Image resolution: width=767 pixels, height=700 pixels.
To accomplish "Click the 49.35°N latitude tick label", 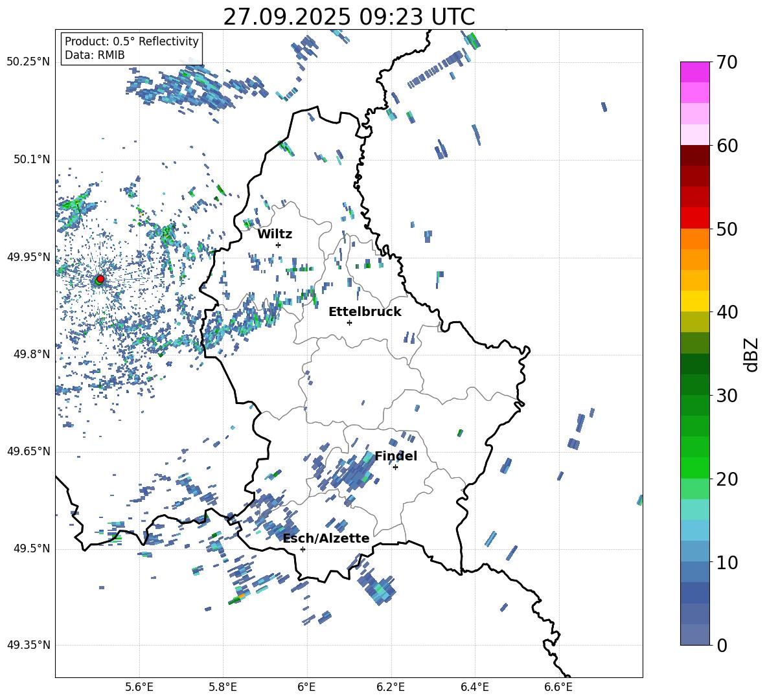I will pos(28,646).
